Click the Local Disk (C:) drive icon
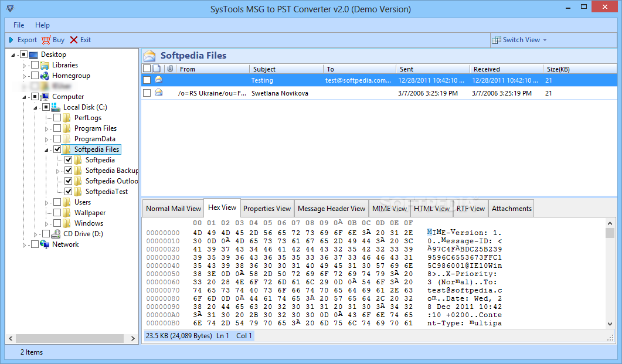This screenshot has height=364, width=622. click(x=56, y=107)
